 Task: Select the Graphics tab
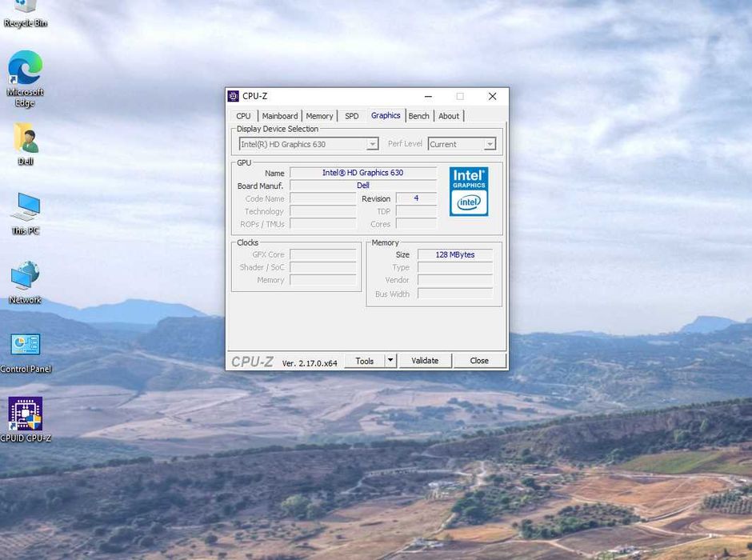point(386,115)
